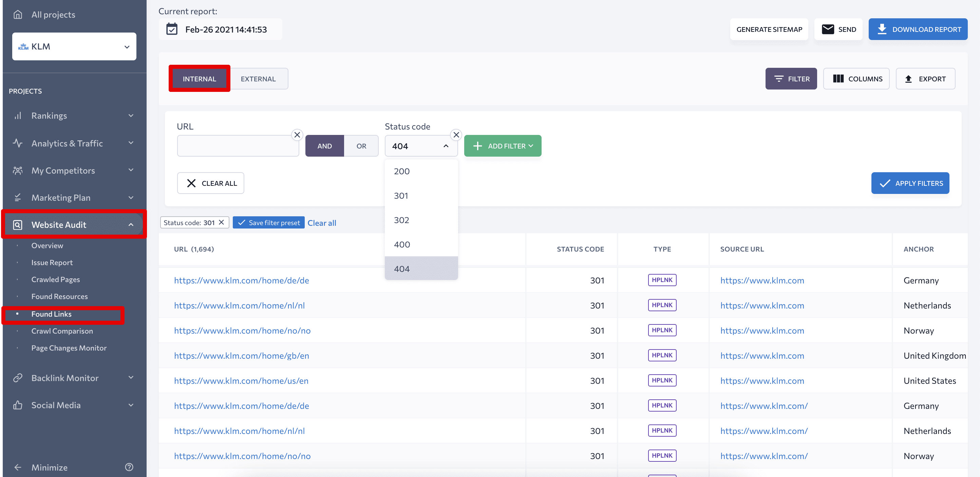Click the Download Report arrow icon
The height and width of the screenshot is (477, 980).
(882, 29)
